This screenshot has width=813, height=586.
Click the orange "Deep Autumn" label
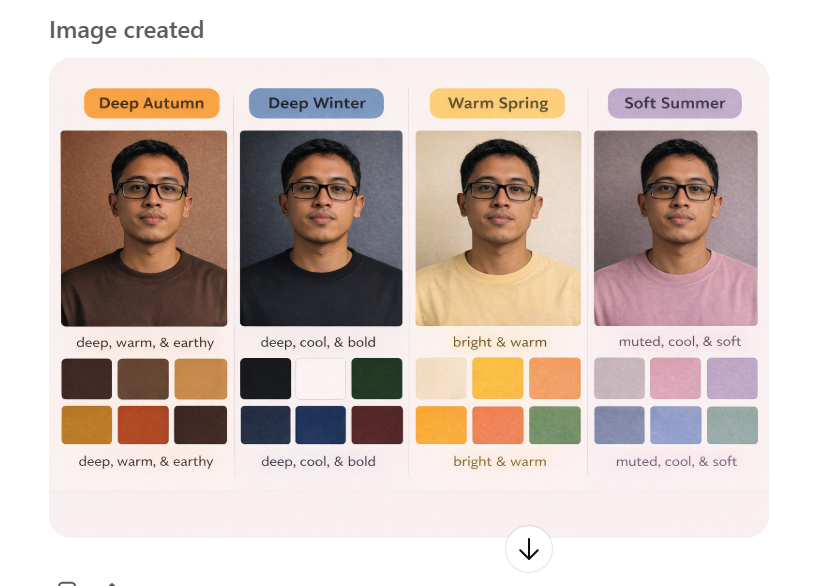click(151, 103)
